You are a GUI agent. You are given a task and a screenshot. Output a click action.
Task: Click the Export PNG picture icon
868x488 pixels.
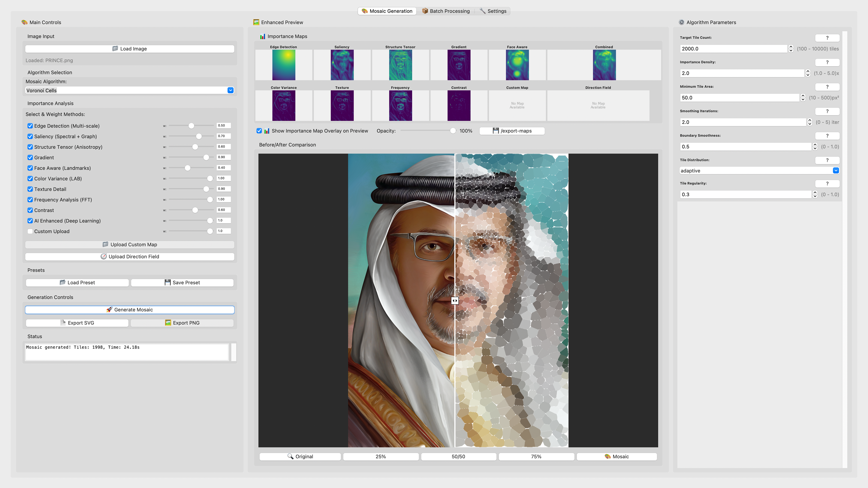pyautogui.click(x=168, y=323)
